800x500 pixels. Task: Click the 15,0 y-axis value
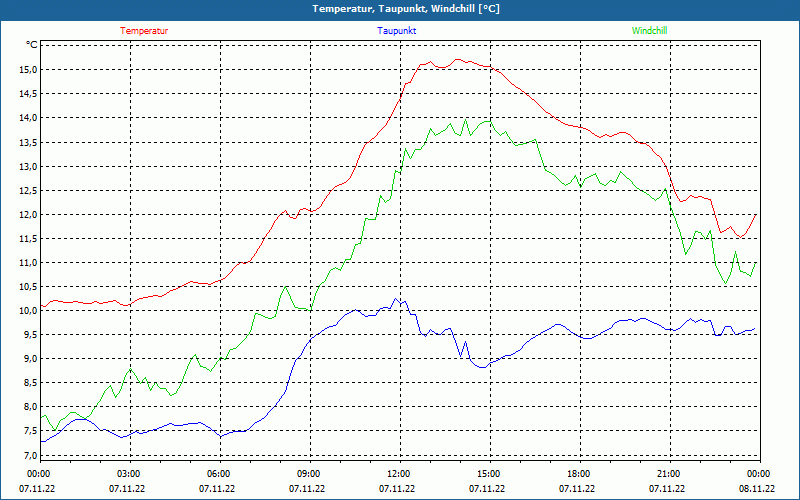click(28, 69)
